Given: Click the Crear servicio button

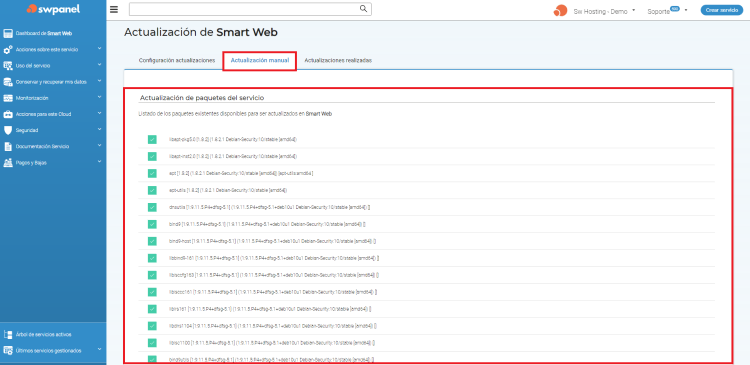Looking at the screenshot, I should [721, 10].
